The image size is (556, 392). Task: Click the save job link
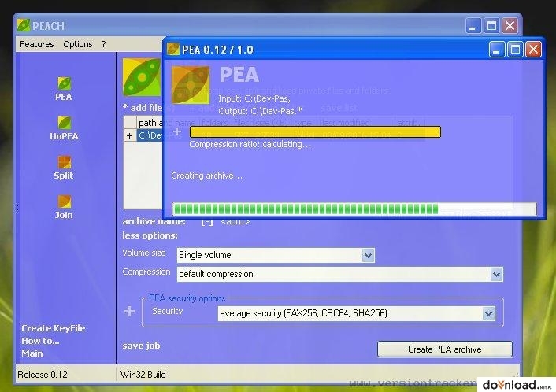(141, 346)
